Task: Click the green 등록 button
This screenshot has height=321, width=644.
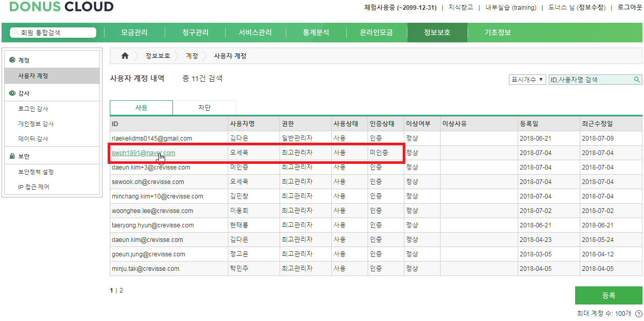Action: pyautogui.click(x=609, y=295)
